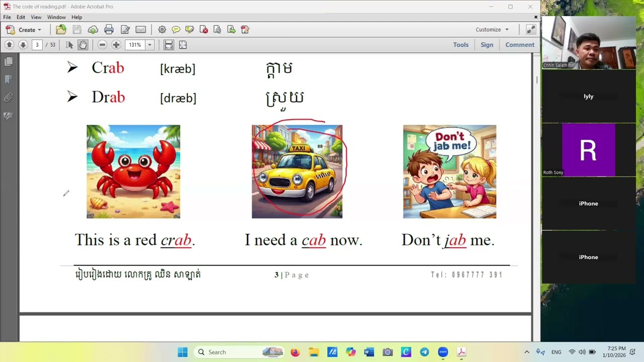Zoom in with the plus button
The width and height of the screenshot is (644, 362).
(x=116, y=45)
